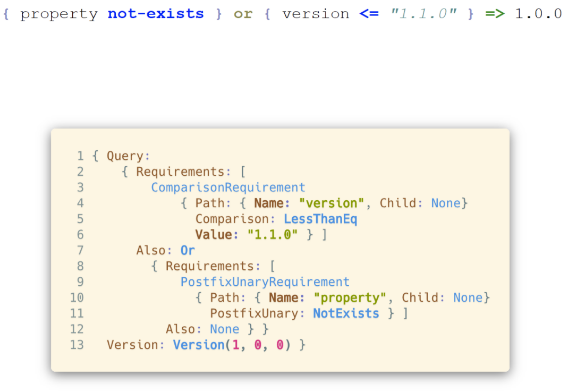The width and height of the screenshot is (568, 392).
Task: Click 'None' after 'Child:' on line 10
Action: coord(468,298)
